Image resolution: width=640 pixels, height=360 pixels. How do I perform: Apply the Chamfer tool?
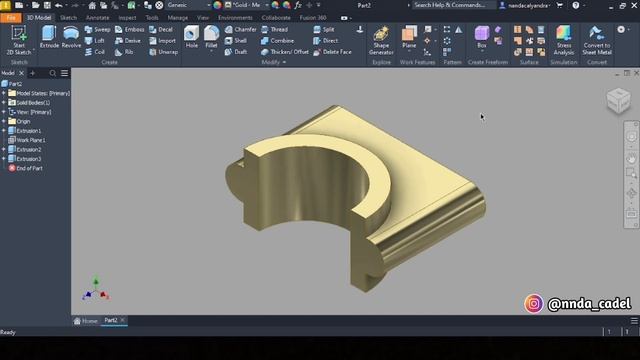[240, 29]
